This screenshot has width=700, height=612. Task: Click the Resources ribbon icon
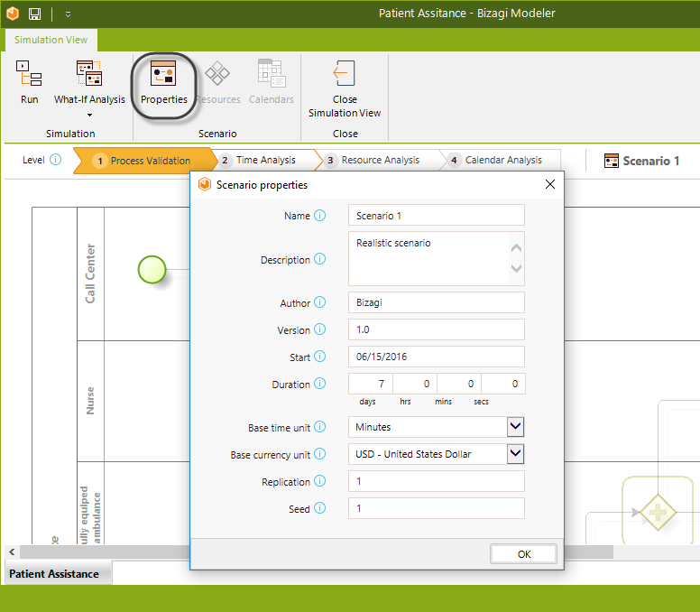point(217,73)
